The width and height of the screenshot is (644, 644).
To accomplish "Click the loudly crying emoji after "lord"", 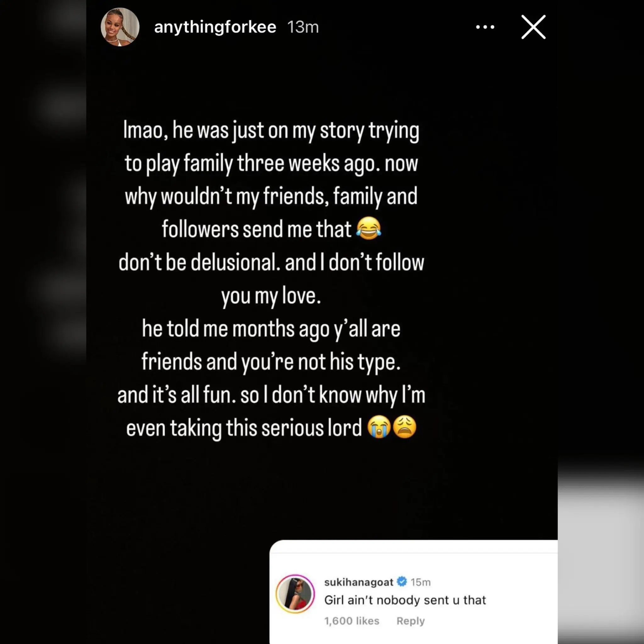I will (379, 427).
